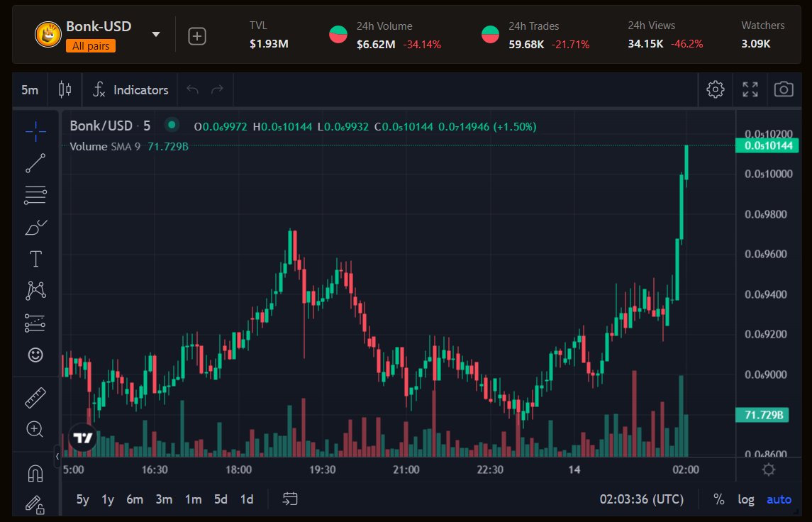Open the candlestick chart style selector
Image resolution: width=812 pixels, height=522 pixels.
pyautogui.click(x=65, y=89)
